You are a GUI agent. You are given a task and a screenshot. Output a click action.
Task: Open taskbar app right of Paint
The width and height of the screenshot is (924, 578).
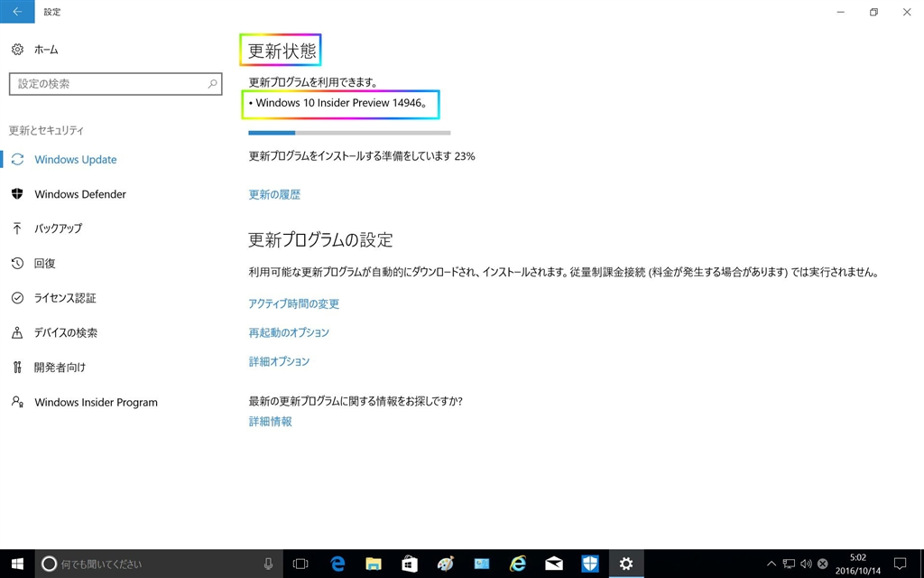(482, 564)
